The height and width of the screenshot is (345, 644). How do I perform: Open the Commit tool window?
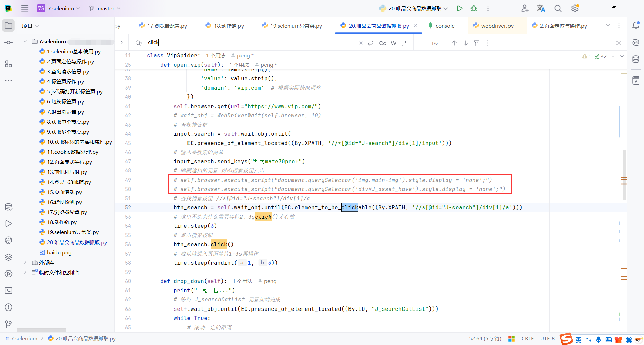[x=8, y=43]
